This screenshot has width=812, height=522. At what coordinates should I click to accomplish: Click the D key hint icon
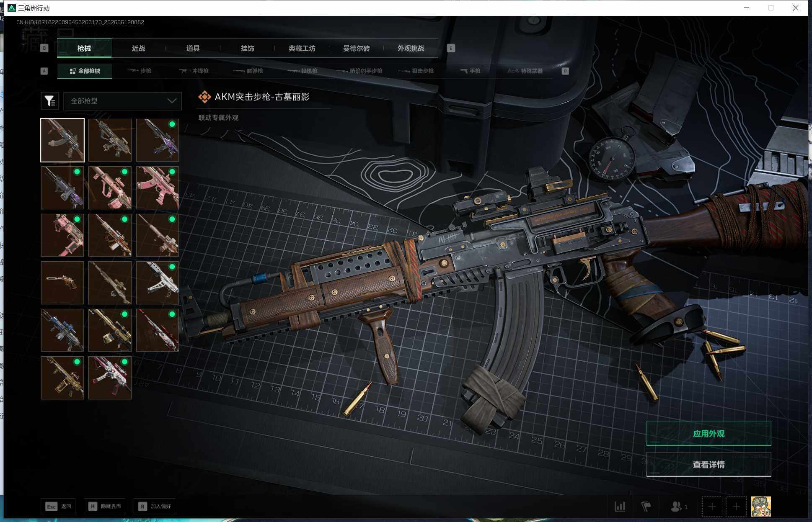565,71
